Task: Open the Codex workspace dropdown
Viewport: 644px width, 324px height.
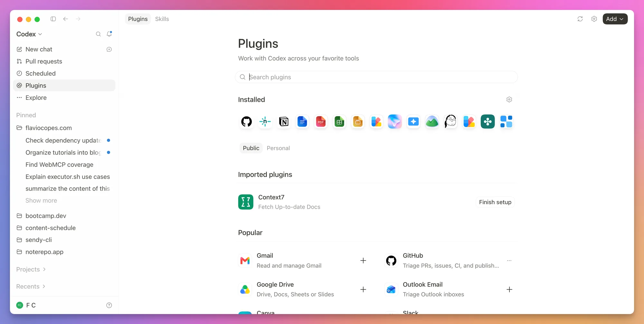Action: coord(29,34)
